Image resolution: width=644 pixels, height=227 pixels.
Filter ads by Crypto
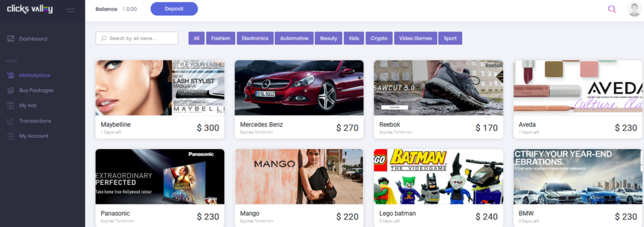pos(379,38)
